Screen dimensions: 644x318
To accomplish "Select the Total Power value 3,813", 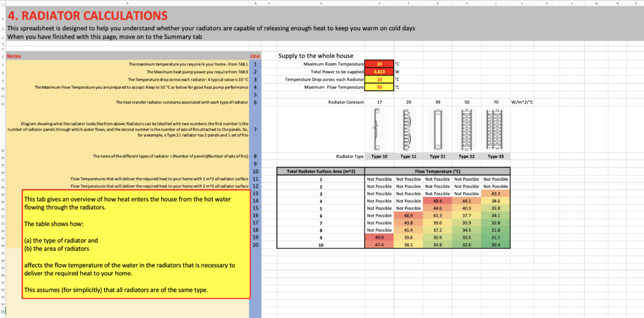I will pyautogui.click(x=379, y=72).
